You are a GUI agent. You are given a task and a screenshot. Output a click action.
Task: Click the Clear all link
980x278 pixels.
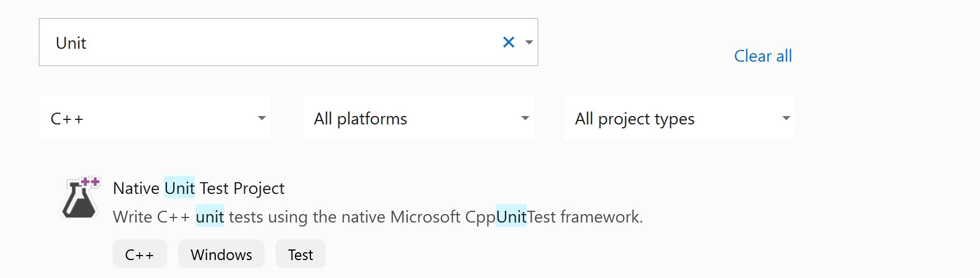[763, 56]
